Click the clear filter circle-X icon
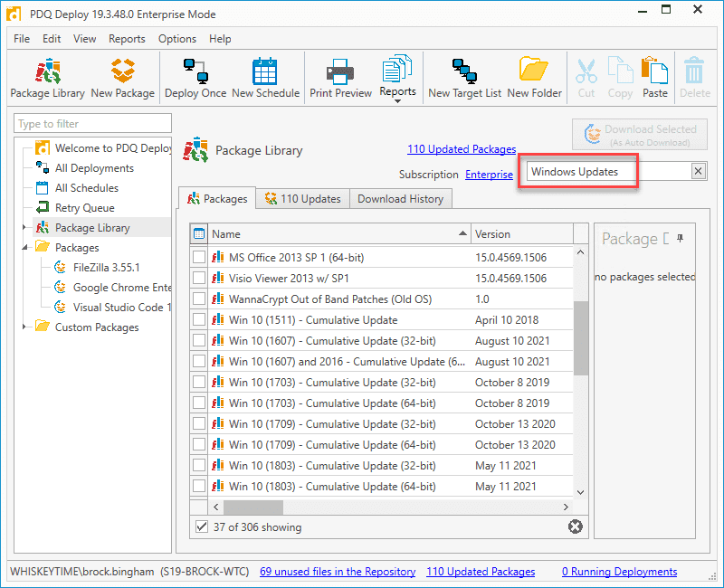The width and height of the screenshot is (724, 588). tap(576, 526)
